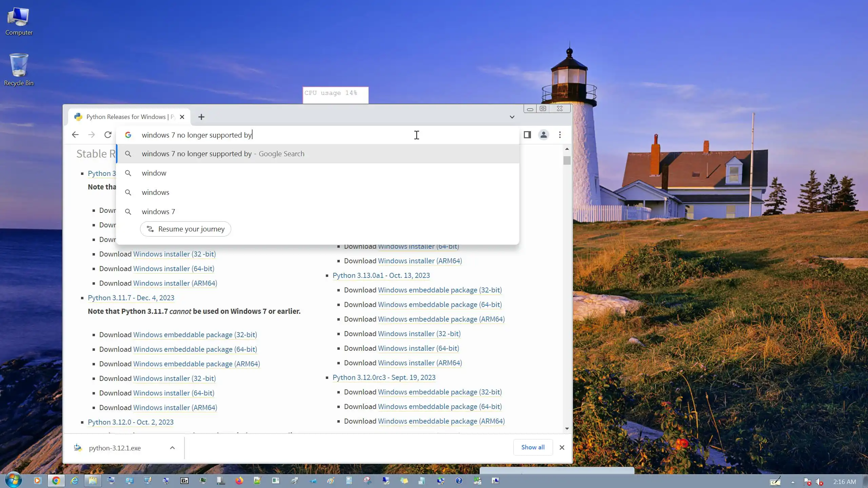Open new tab with plus button

[201, 117]
